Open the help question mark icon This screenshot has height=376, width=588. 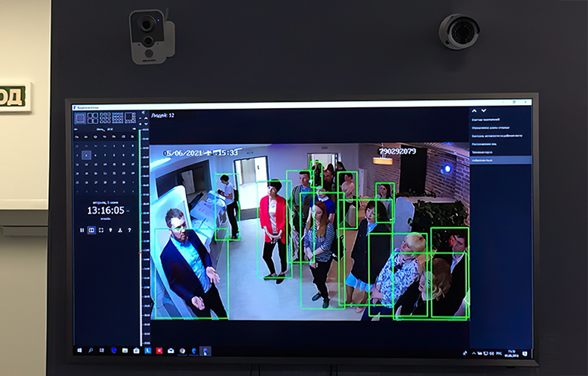(129, 230)
